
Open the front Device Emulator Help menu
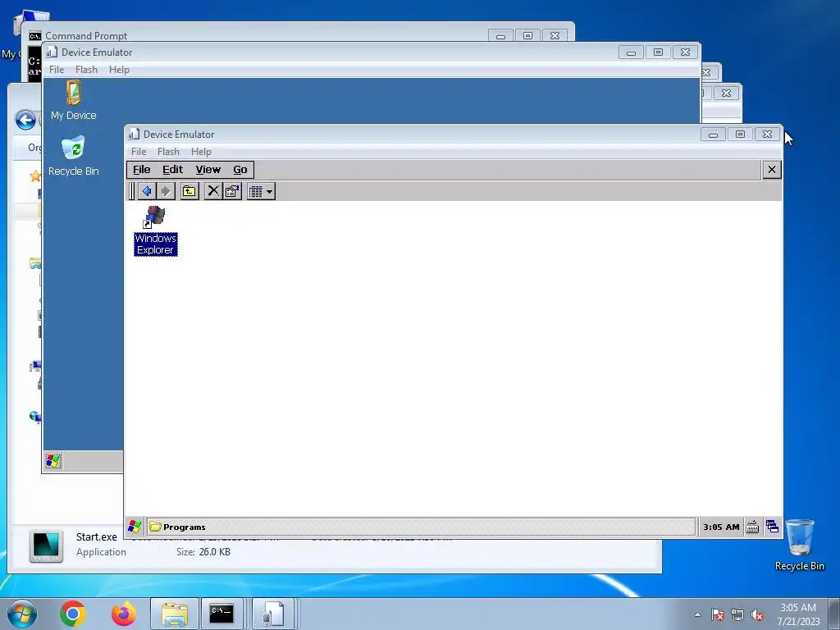(x=201, y=152)
